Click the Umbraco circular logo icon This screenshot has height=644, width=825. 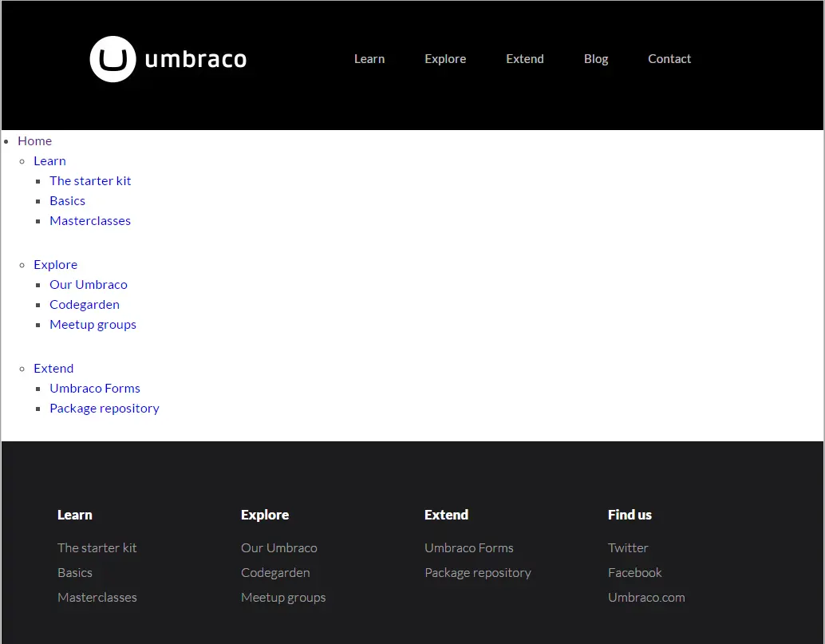112,59
